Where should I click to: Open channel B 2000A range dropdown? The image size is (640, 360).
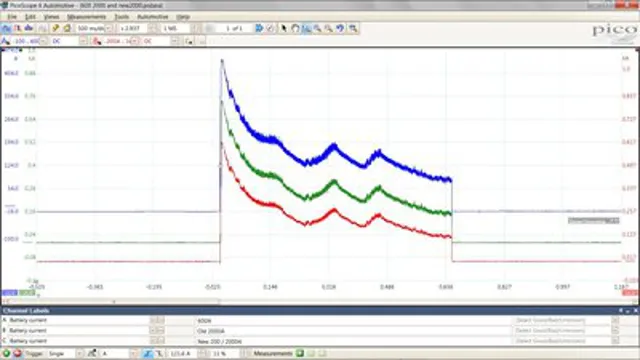[135, 41]
